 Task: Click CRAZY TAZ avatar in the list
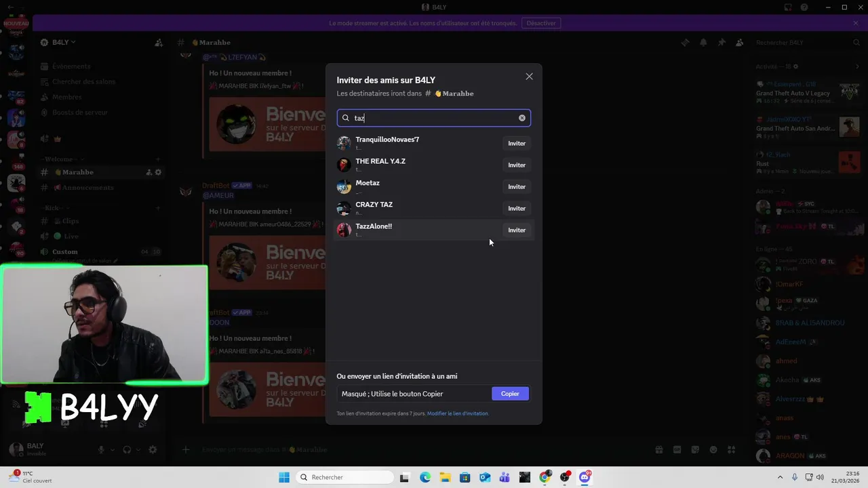344,208
